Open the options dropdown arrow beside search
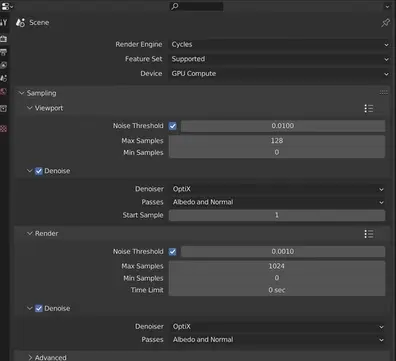The width and height of the screenshot is (396, 361). (x=387, y=6)
